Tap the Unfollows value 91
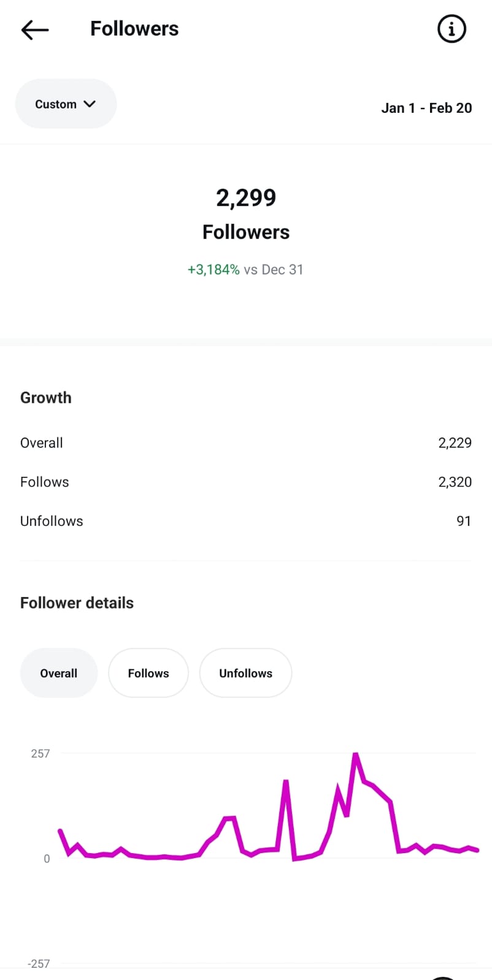Screen dimensions: 492x980 coord(464,521)
